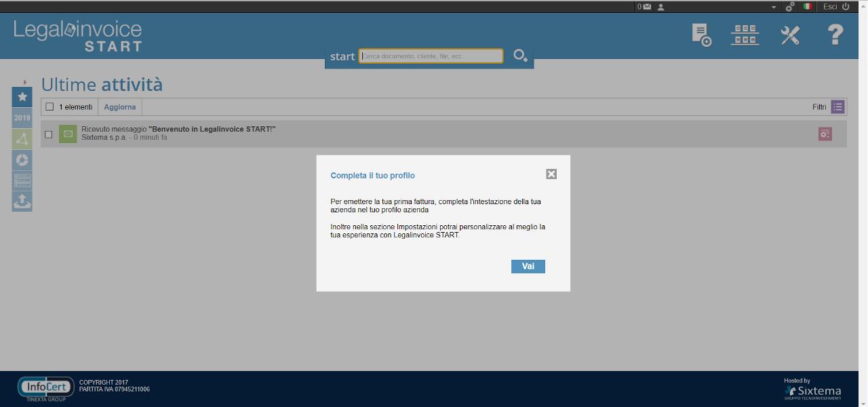Check the welcome message row checkbox
The width and height of the screenshot is (868, 407).
48,134
